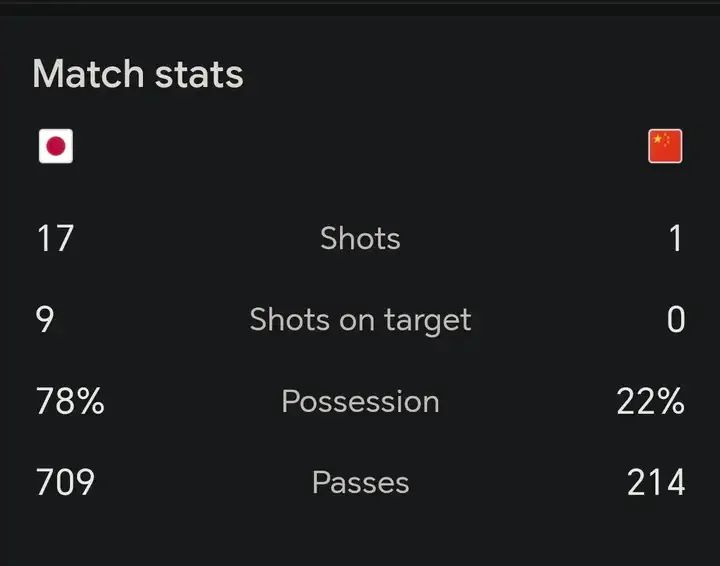The image size is (720, 566).
Task: Select Japan's 78% possession figure
Action: [x=70, y=401]
